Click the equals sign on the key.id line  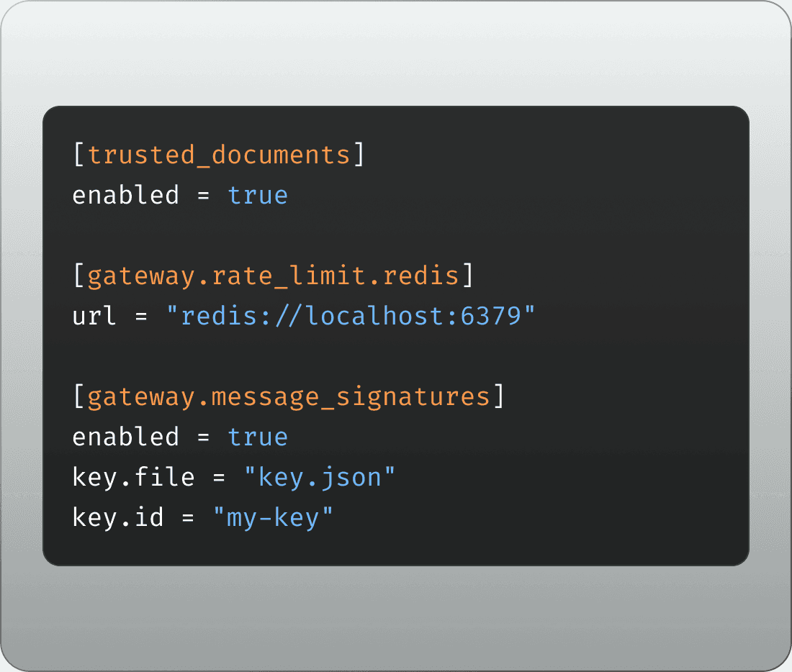tap(188, 517)
